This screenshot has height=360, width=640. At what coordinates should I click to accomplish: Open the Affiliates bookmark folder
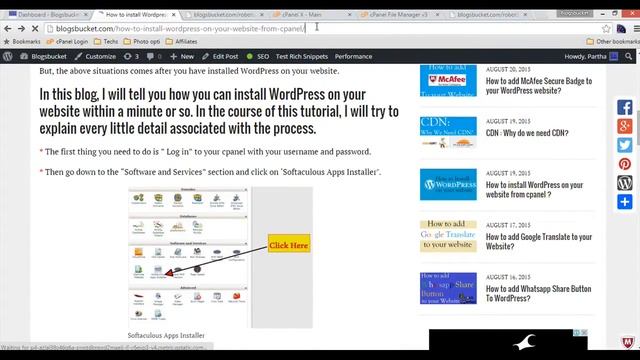pos(182,41)
